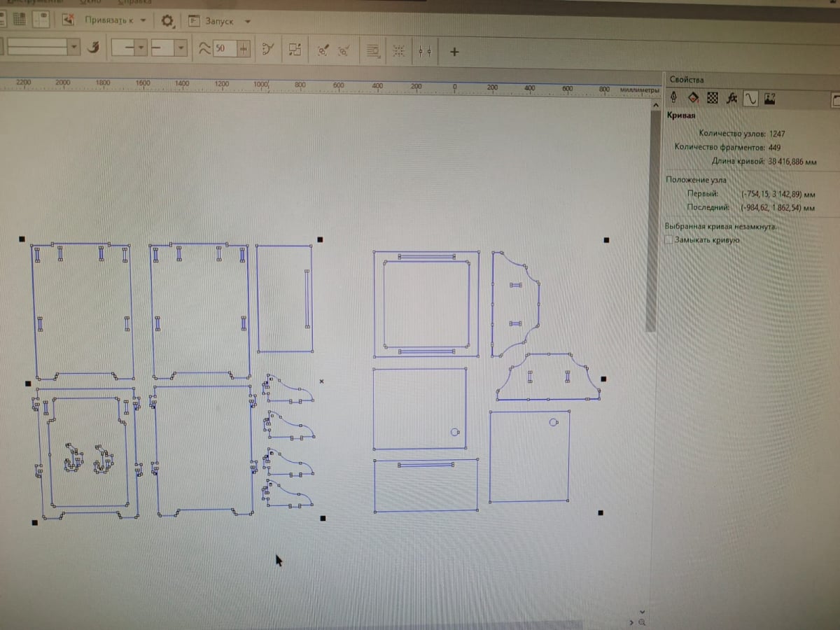Click the line style preview field
The image size is (840, 630).
[x=36, y=47]
